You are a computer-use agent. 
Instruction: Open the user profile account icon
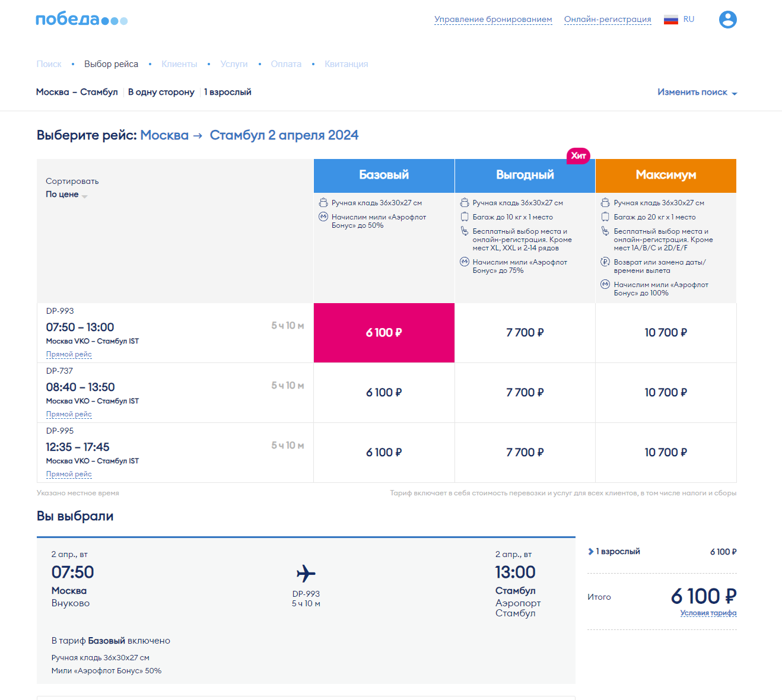click(727, 20)
